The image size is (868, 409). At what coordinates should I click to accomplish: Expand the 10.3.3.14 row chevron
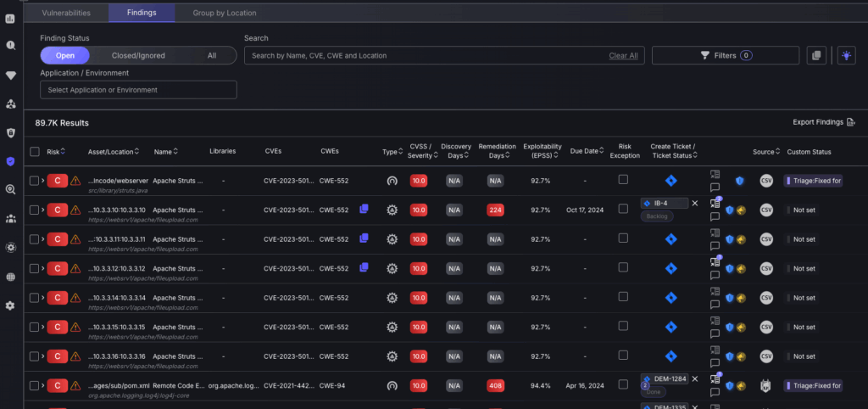[x=42, y=298]
